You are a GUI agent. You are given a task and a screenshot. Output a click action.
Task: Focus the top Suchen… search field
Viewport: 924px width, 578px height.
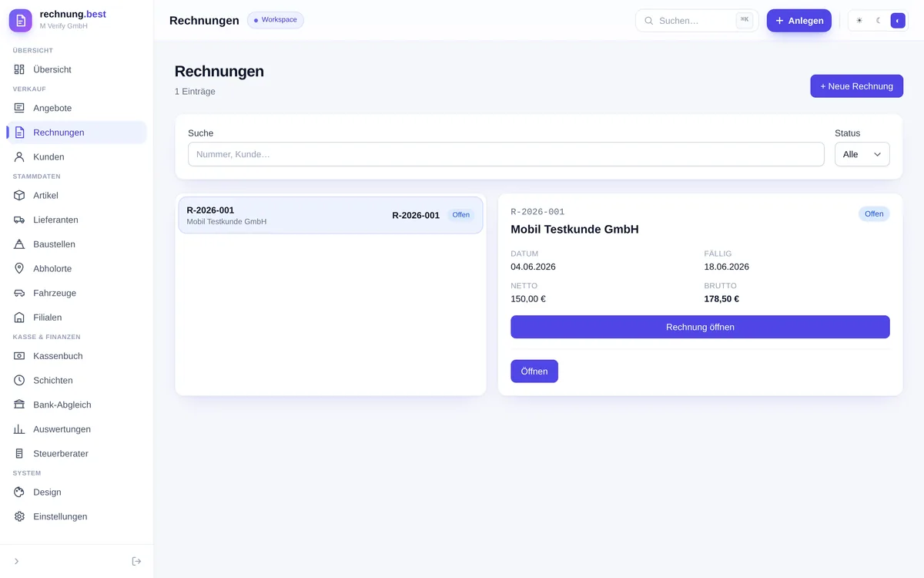click(x=697, y=21)
